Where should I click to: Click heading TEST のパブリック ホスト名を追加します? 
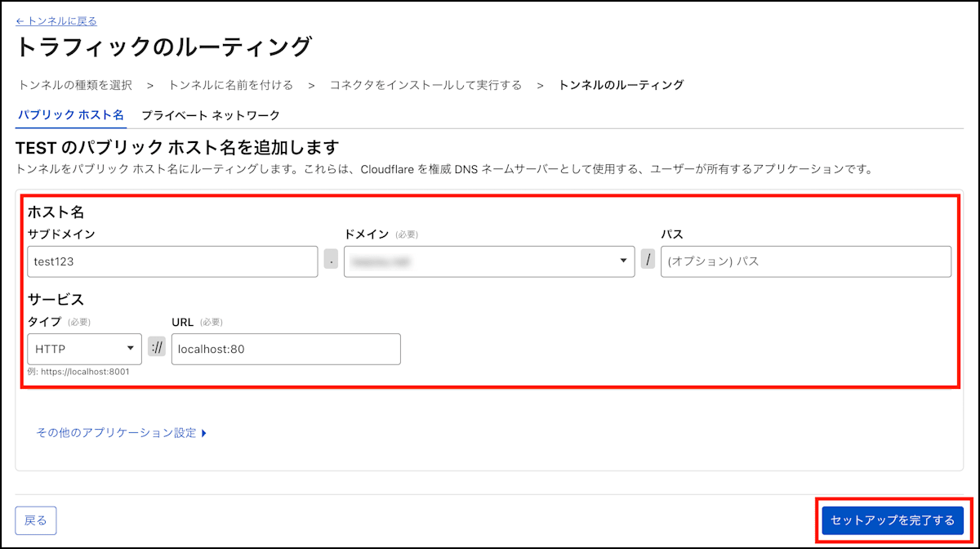coord(177,148)
